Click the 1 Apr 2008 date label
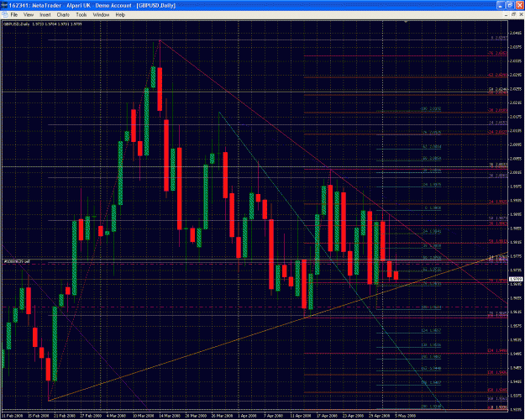This screenshot has width=525, height=420. 247,416
